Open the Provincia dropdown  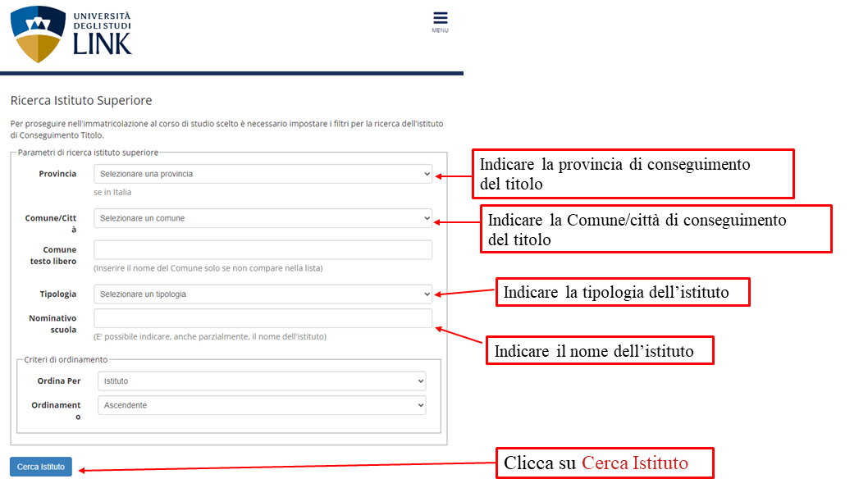(x=263, y=174)
